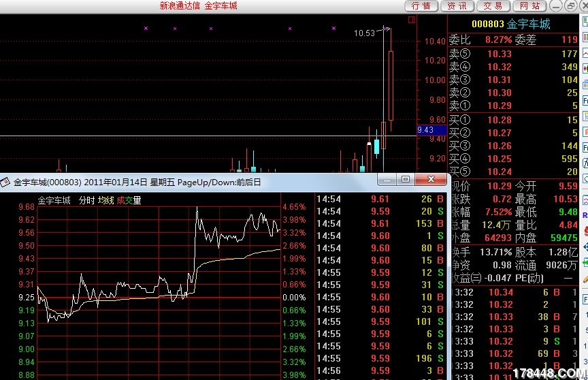
Task: Select buy level 买② at 10.27
Action: [513, 133]
